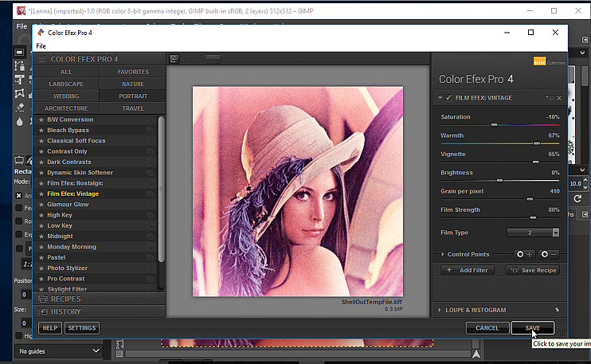The image size is (591, 364).
Task: Expand the Control Points section
Action: click(443, 254)
